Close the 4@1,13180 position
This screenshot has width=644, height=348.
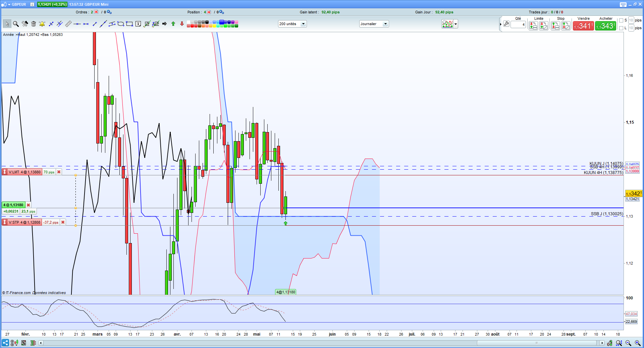coord(29,205)
